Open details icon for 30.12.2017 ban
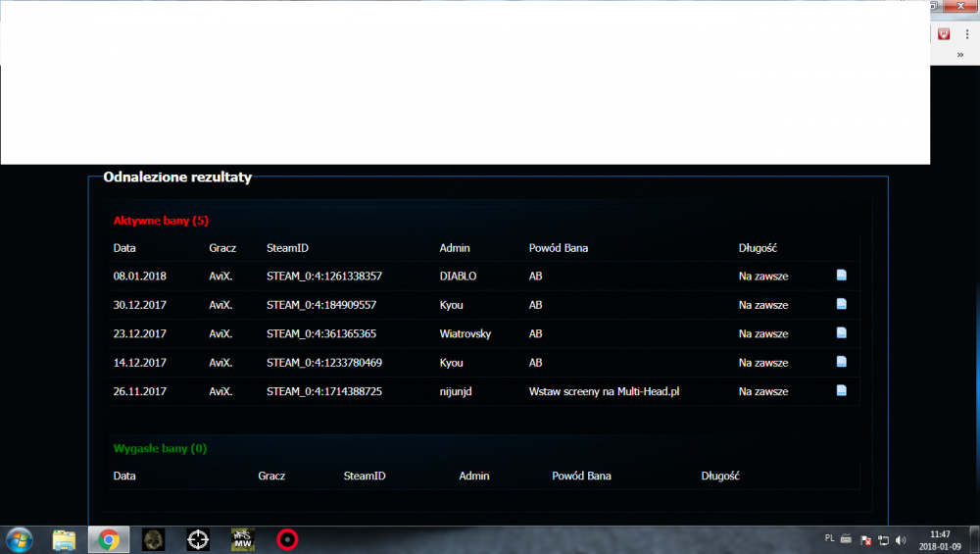Viewport: 980px width, 554px height. (x=841, y=304)
